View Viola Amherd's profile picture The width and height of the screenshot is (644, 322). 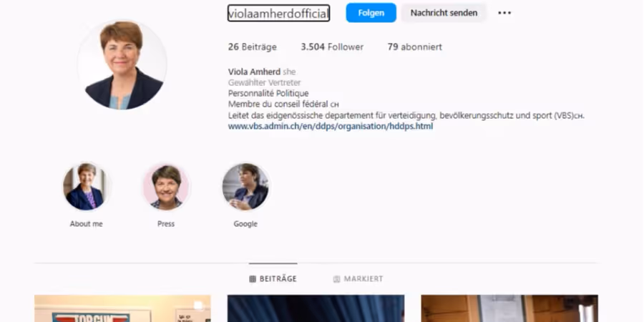[122, 64]
